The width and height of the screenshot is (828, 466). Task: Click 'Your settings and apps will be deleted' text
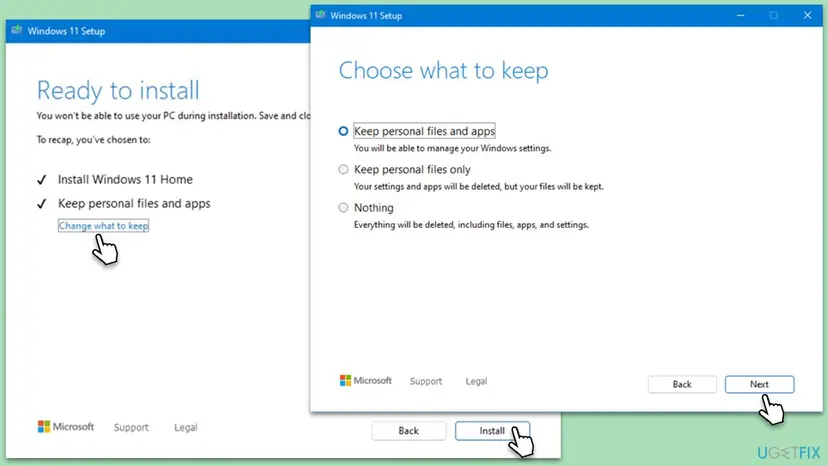478,187
